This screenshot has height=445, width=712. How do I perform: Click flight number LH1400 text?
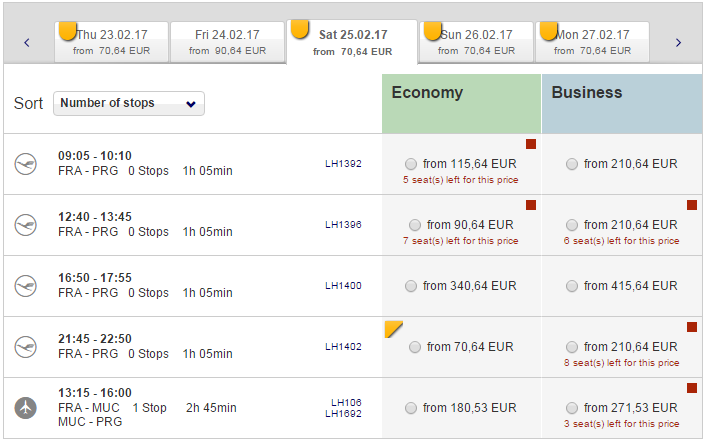click(x=343, y=286)
